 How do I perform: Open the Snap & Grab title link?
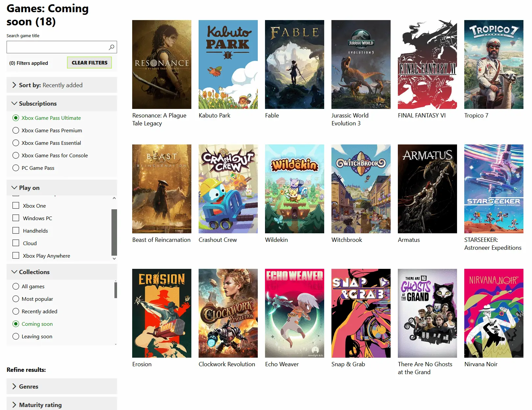pos(348,364)
